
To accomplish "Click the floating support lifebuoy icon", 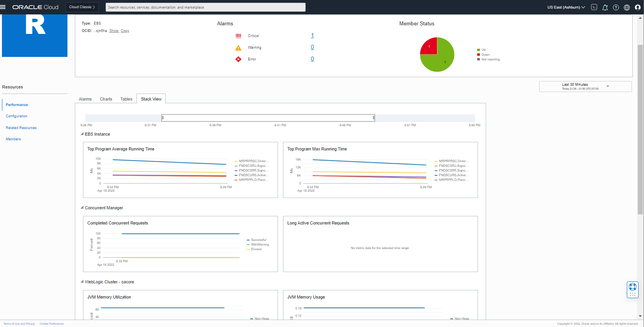I will (632, 287).
